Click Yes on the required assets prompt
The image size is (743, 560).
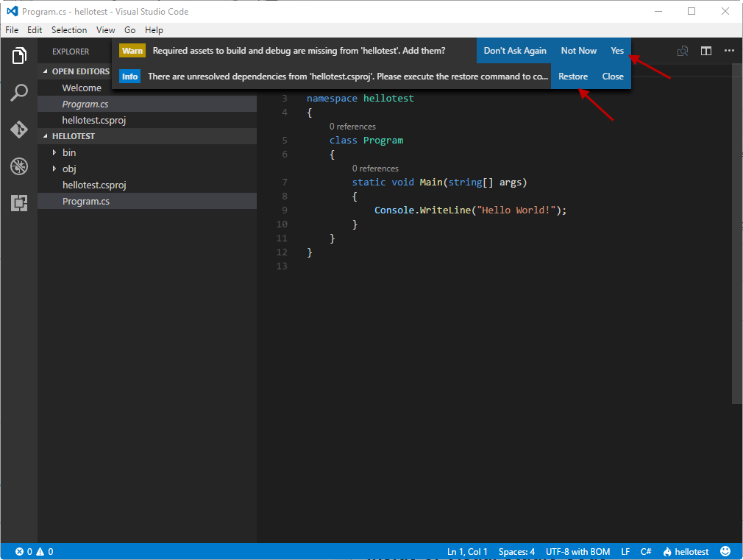617,51
